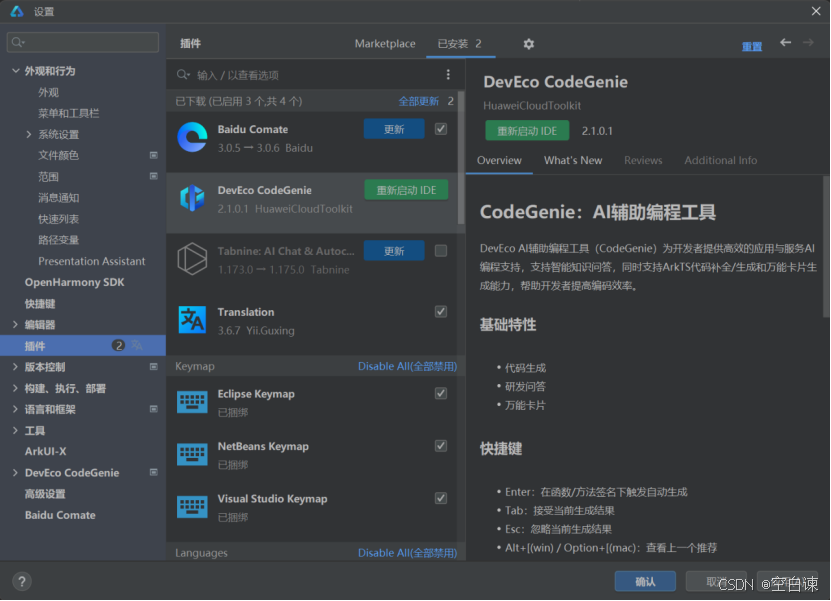This screenshot has height=601, width=831.
Task: Expand the 版本控制 tree node
Action: tap(15, 367)
